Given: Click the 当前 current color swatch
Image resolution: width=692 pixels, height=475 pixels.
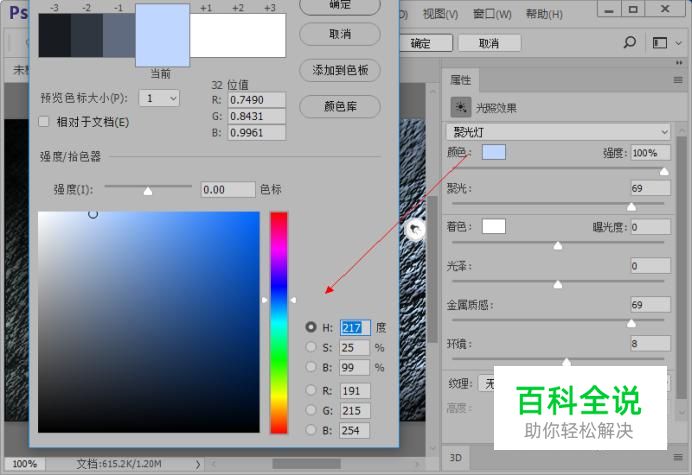Looking at the screenshot, I should [162, 36].
